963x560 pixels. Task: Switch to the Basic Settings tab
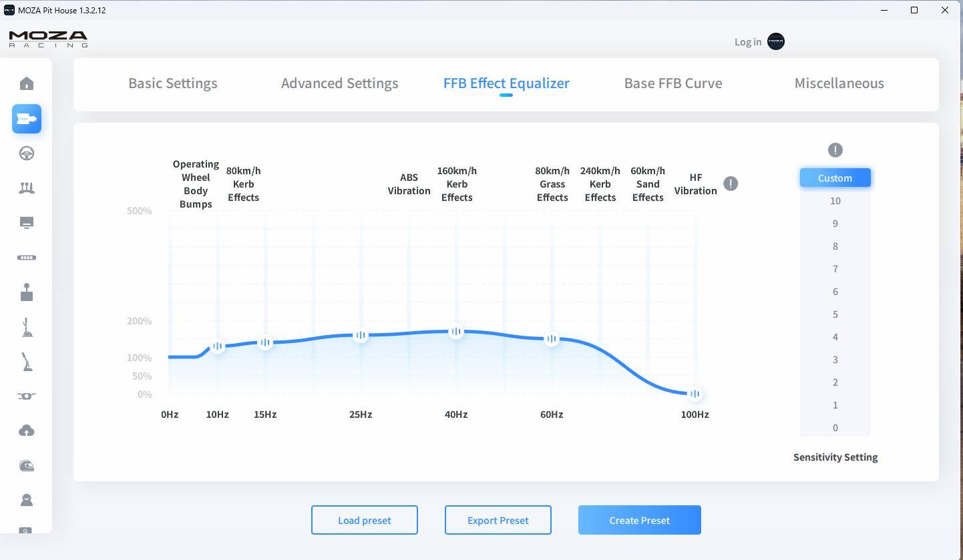click(172, 83)
